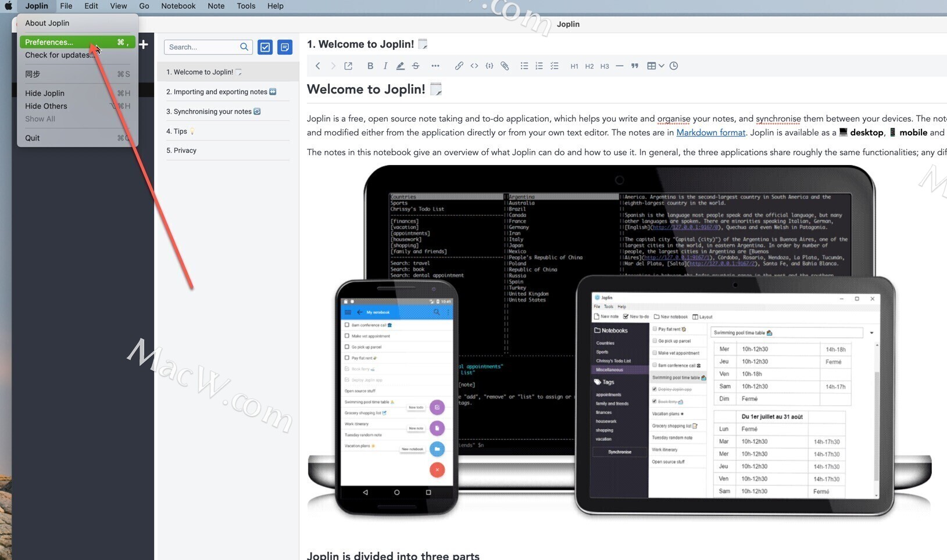This screenshot has width=947, height=560.
Task: Open the Edit menu
Action: 91,6
